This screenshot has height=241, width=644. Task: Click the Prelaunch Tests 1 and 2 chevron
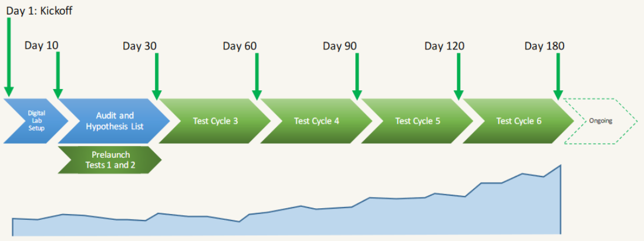click(x=110, y=160)
